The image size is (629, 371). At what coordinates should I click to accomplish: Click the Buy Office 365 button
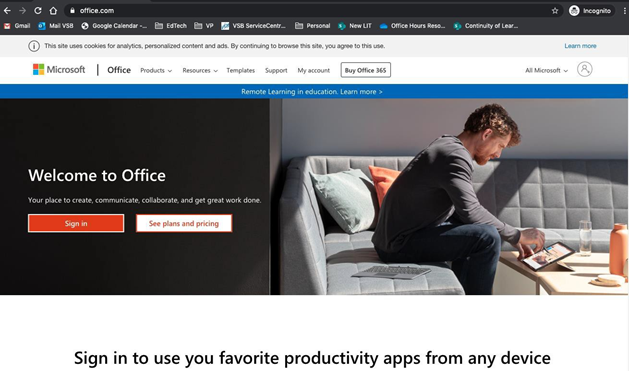coord(365,70)
